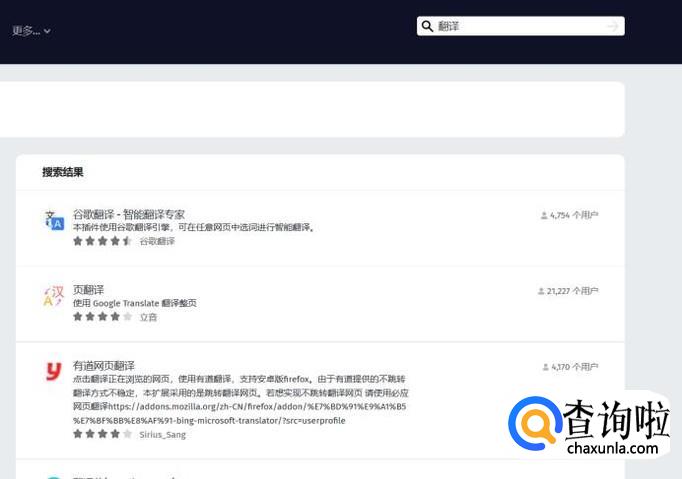Click the 21,227 个用户 count
The image size is (682, 479).
click(568, 291)
